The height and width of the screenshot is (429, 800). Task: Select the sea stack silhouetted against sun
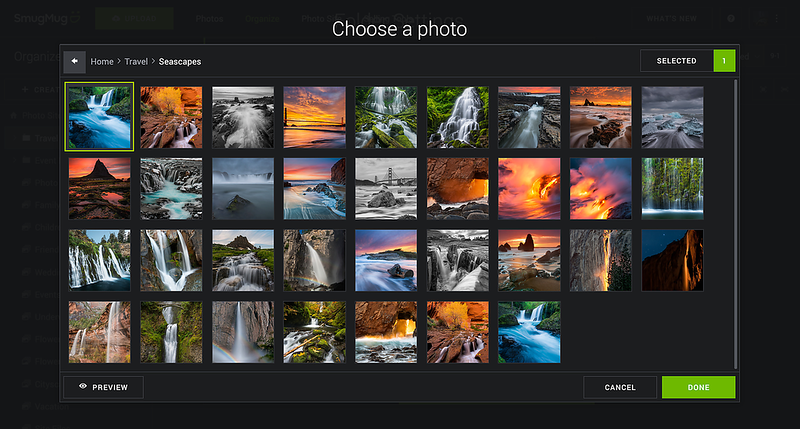[529, 260]
